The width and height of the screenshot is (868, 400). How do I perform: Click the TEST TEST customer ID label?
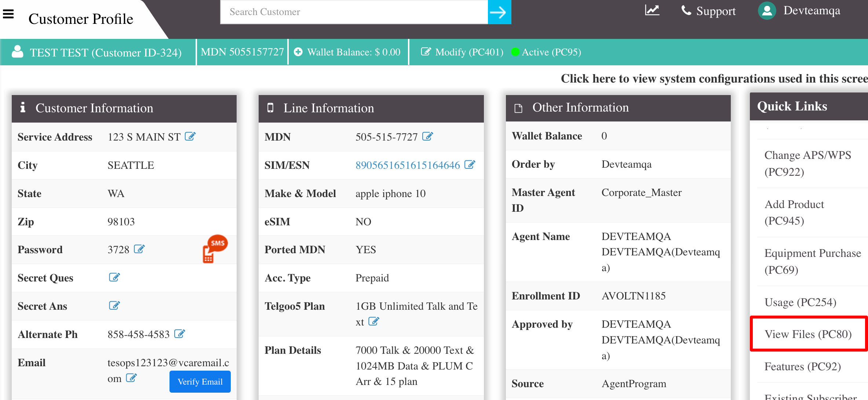106,52
